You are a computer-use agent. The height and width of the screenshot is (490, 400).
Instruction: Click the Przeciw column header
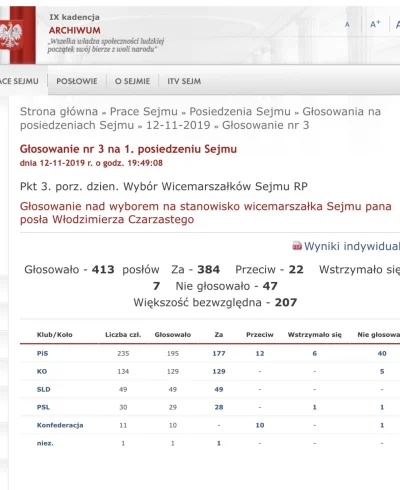tap(260, 335)
